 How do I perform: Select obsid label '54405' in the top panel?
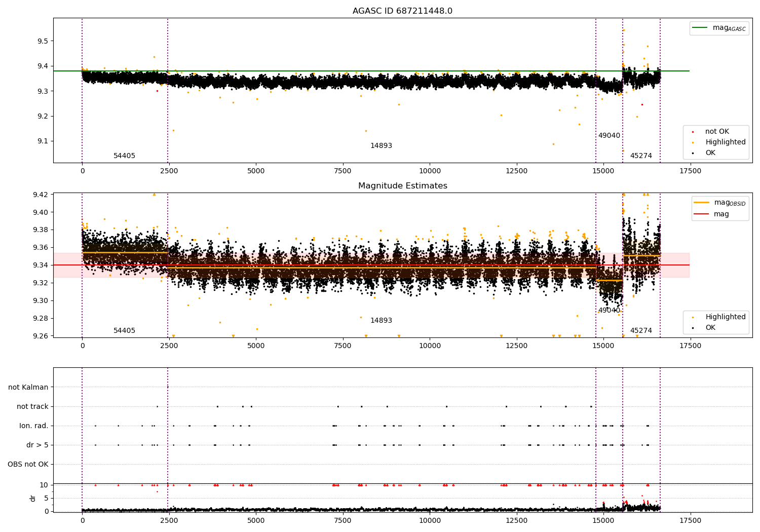point(124,156)
